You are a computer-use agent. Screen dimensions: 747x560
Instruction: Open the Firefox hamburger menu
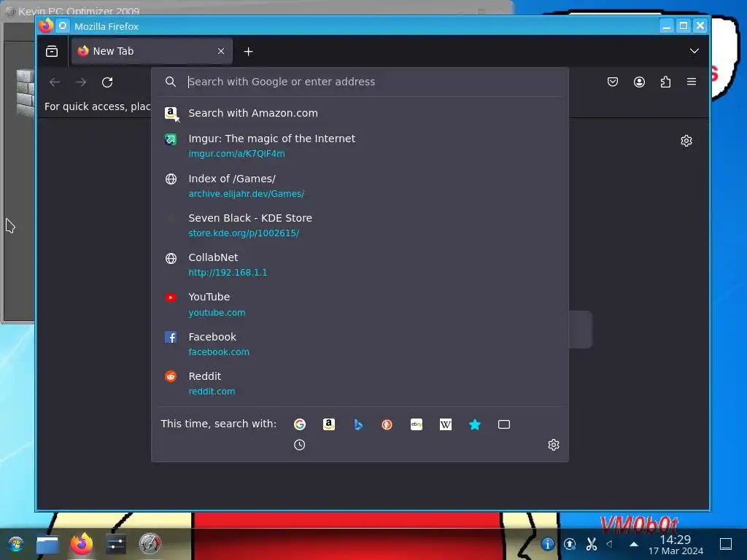(x=692, y=82)
